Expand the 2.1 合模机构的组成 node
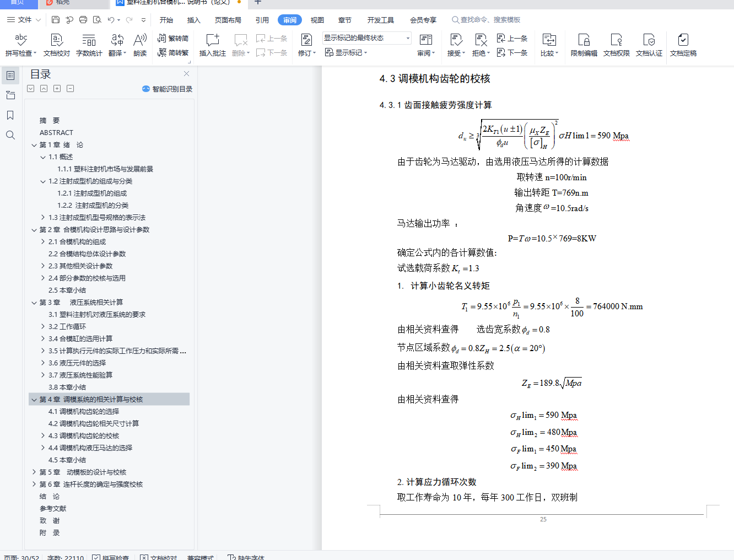Viewport: 734px width, 560px height. click(43, 242)
